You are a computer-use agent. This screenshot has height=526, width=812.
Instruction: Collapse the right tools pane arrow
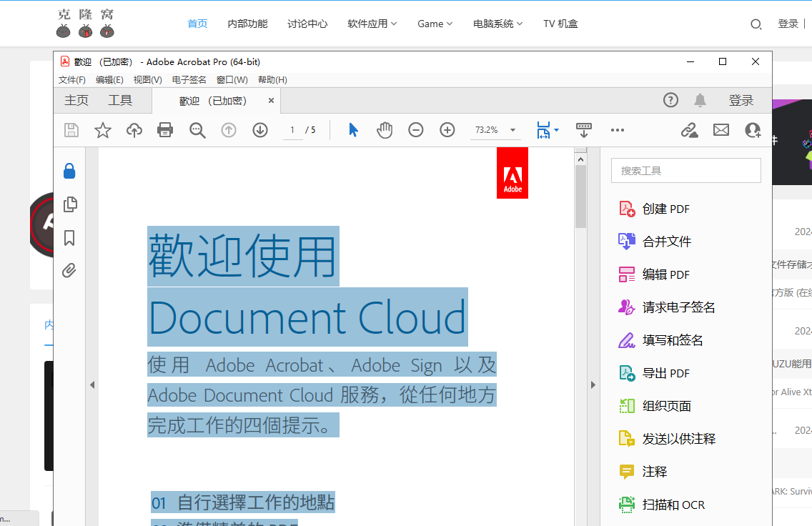tap(593, 384)
